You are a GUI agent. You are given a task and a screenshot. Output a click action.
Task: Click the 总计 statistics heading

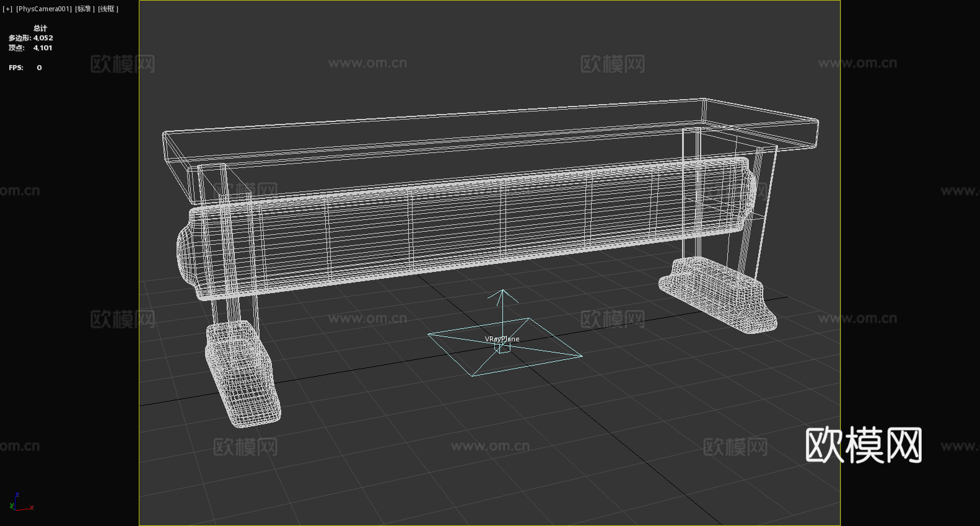[x=40, y=28]
